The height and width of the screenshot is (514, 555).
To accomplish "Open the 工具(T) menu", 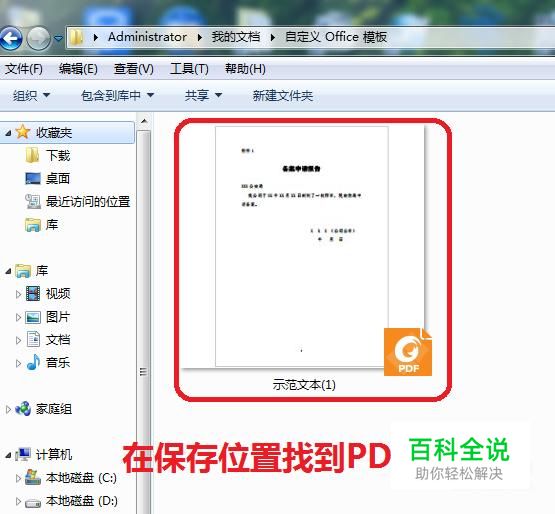I will coord(189,69).
